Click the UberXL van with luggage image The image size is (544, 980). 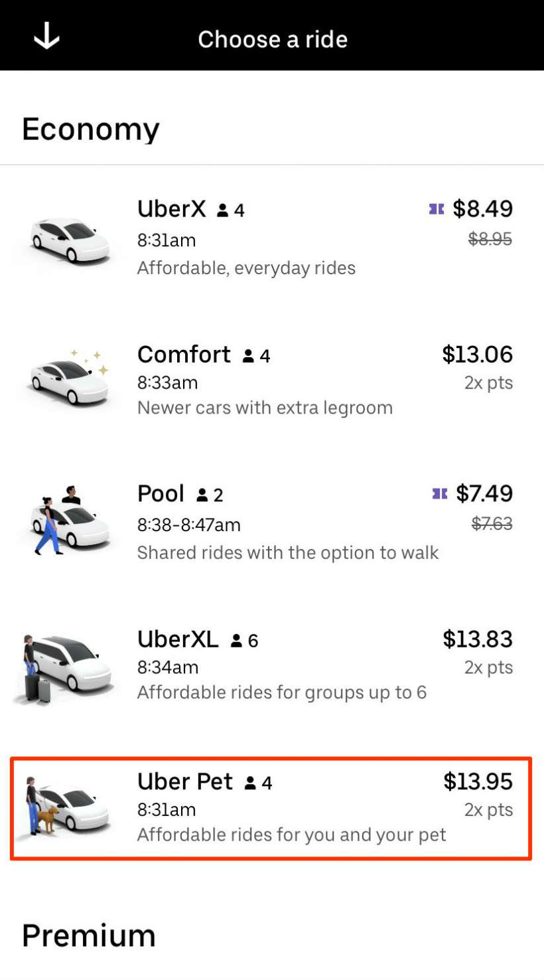click(x=65, y=667)
